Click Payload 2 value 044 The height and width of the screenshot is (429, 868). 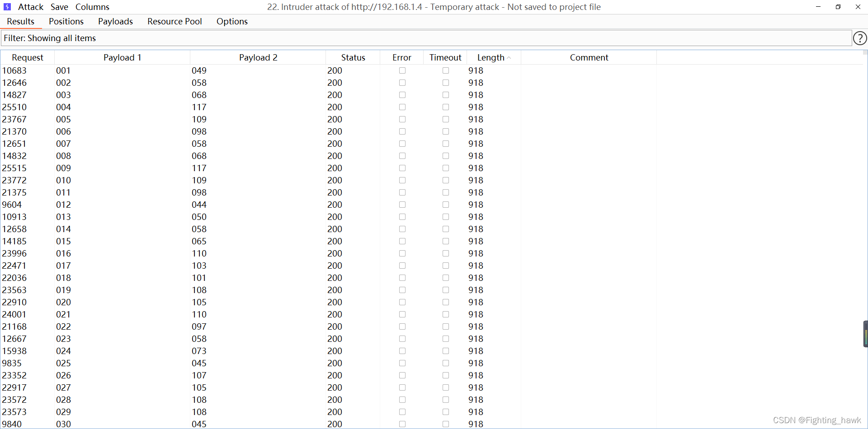199,205
